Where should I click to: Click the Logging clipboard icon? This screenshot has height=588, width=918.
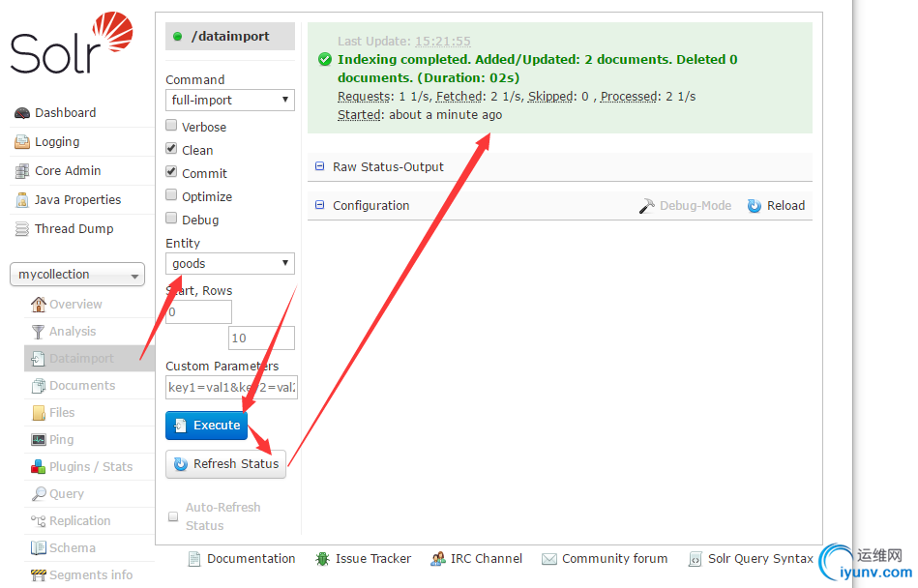[x=22, y=141]
